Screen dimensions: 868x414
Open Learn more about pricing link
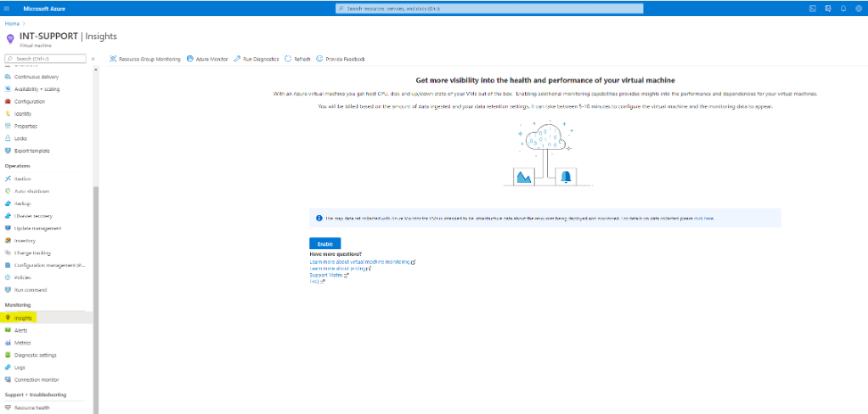point(337,269)
